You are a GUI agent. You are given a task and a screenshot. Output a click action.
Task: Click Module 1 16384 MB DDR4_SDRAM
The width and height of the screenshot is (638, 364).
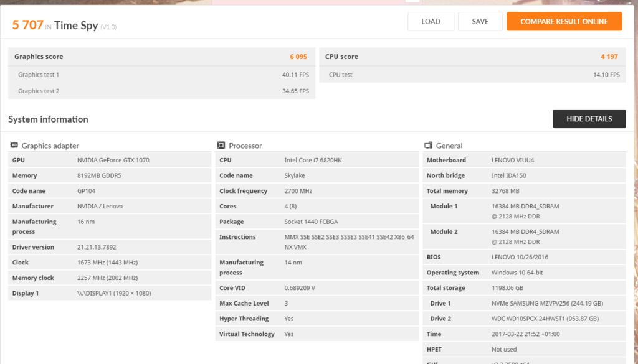pos(525,207)
